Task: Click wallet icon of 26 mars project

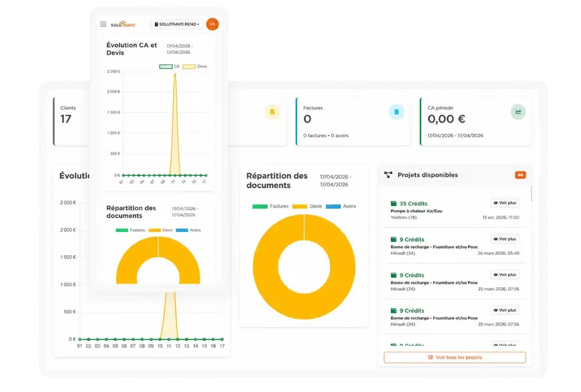Action: click(394, 240)
